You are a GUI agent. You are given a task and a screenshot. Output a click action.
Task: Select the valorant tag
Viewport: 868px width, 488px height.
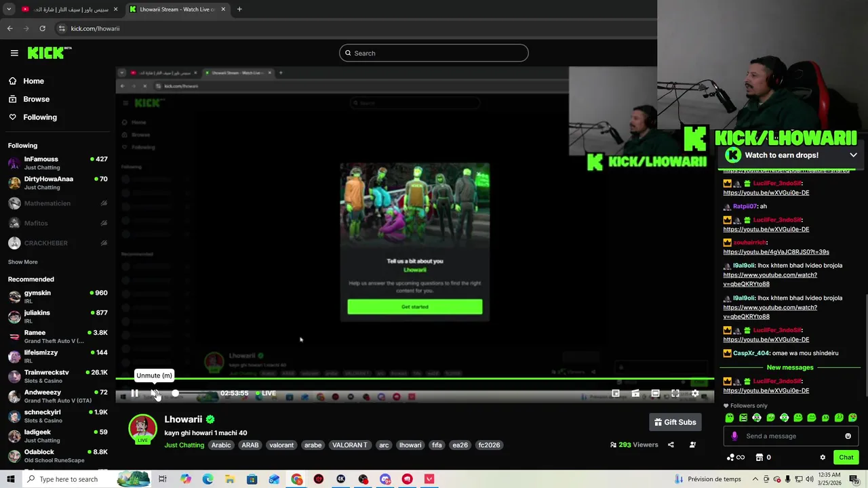pyautogui.click(x=281, y=445)
